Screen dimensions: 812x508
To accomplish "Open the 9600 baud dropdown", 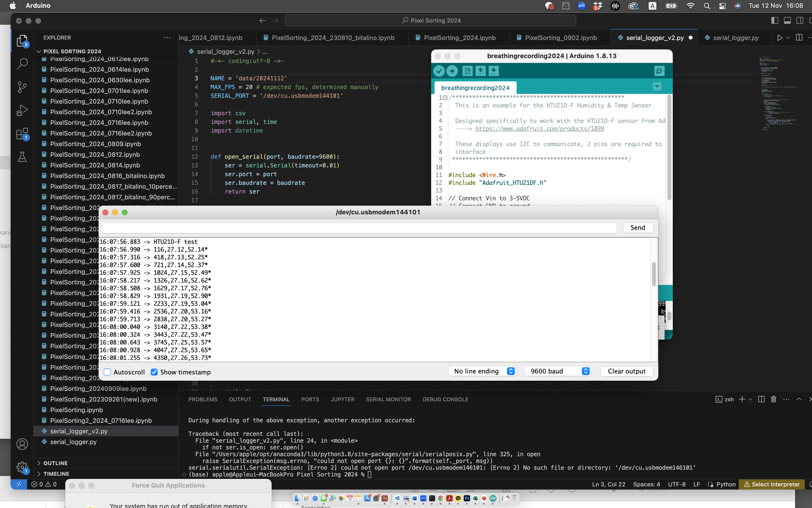I will pyautogui.click(x=558, y=371).
